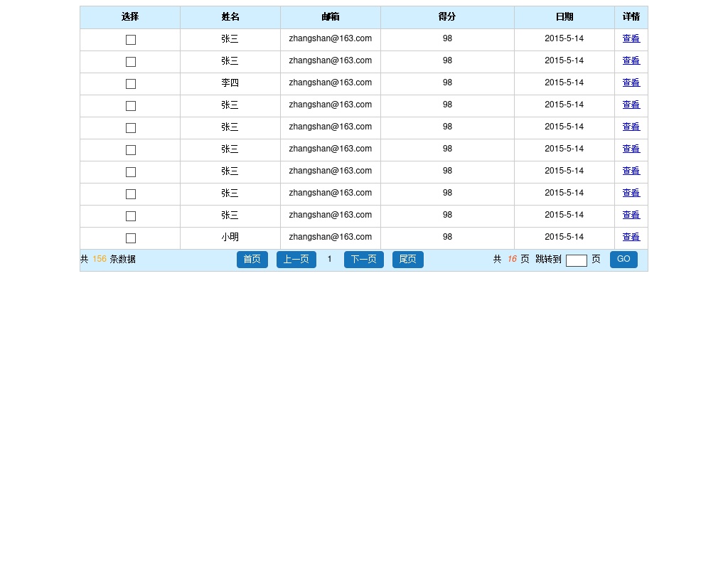Viewport: 728px width, 569px height.
Task: Click the 得分 column header
Action: [x=447, y=17]
